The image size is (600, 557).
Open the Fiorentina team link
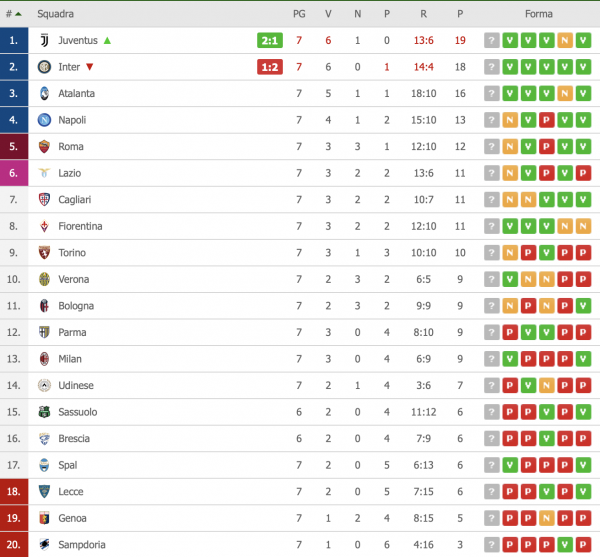tap(80, 226)
